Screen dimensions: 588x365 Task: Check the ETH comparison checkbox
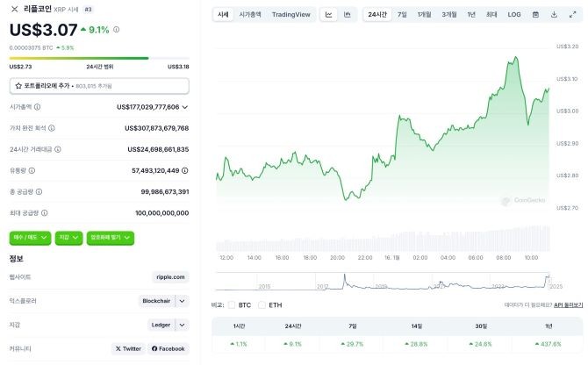coord(262,305)
